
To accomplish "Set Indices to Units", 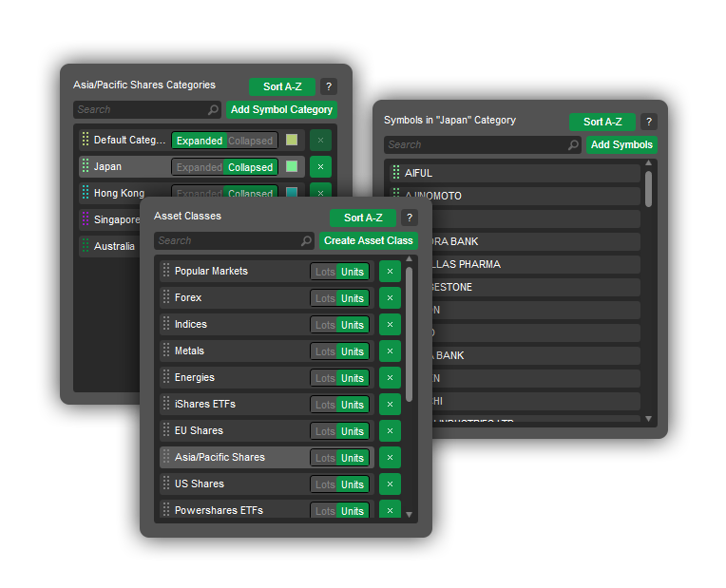I will pos(353,325).
